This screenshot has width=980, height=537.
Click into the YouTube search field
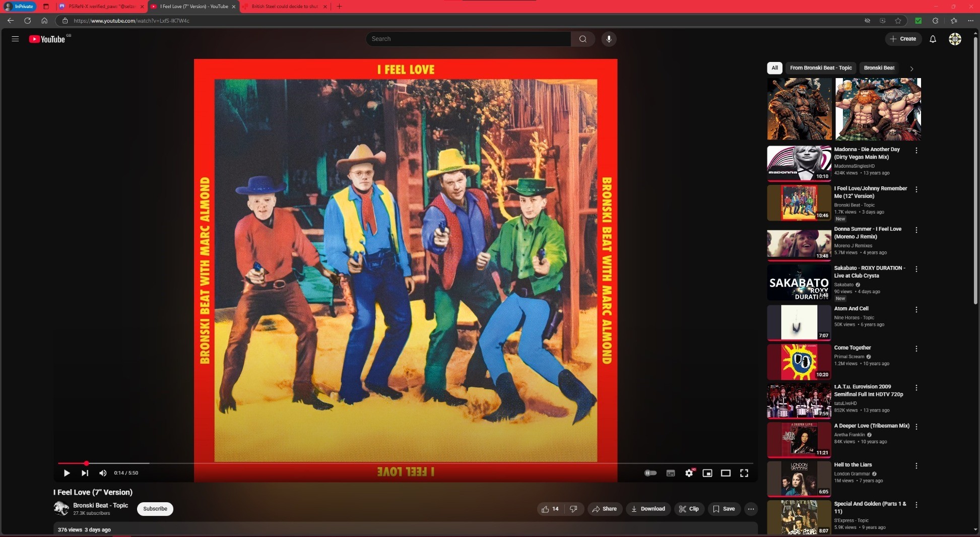pyautogui.click(x=468, y=39)
